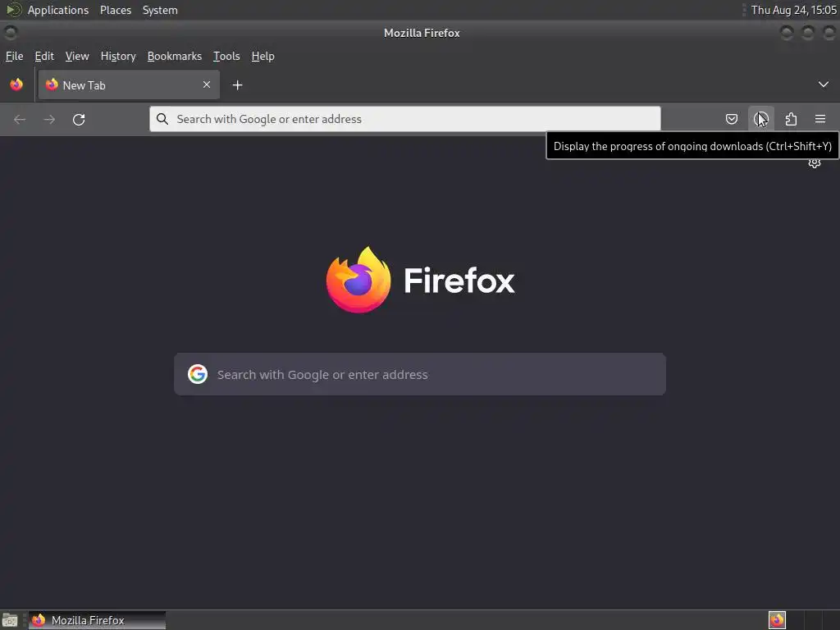840x630 pixels.
Task: Open the Tools menu
Action: click(226, 56)
